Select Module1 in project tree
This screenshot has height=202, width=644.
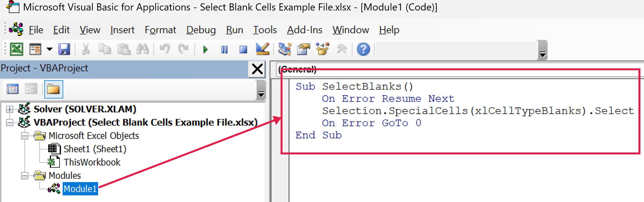click(80, 189)
